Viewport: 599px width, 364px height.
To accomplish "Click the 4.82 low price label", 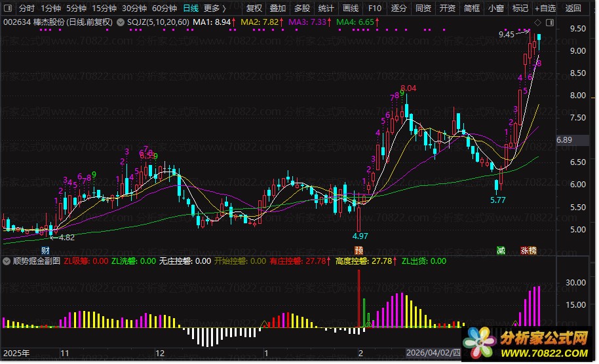I will coord(66,238).
